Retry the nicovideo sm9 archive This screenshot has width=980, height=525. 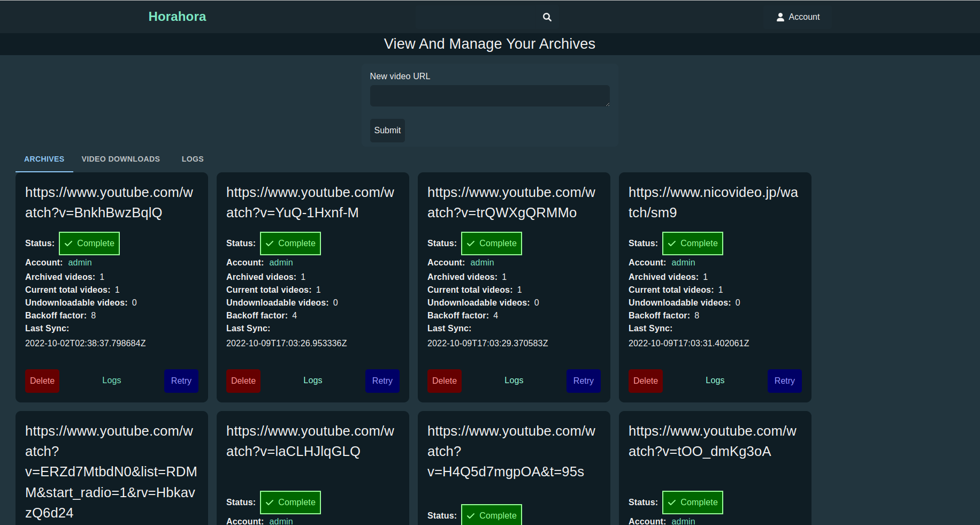click(x=784, y=381)
